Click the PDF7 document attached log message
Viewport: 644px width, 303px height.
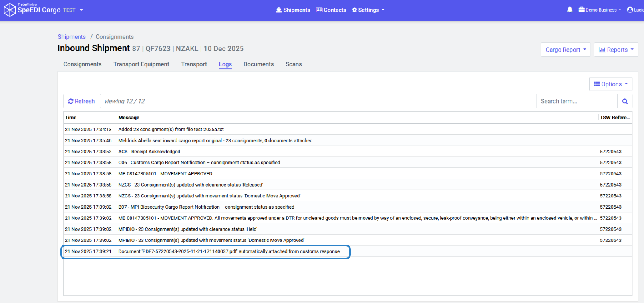229,251
